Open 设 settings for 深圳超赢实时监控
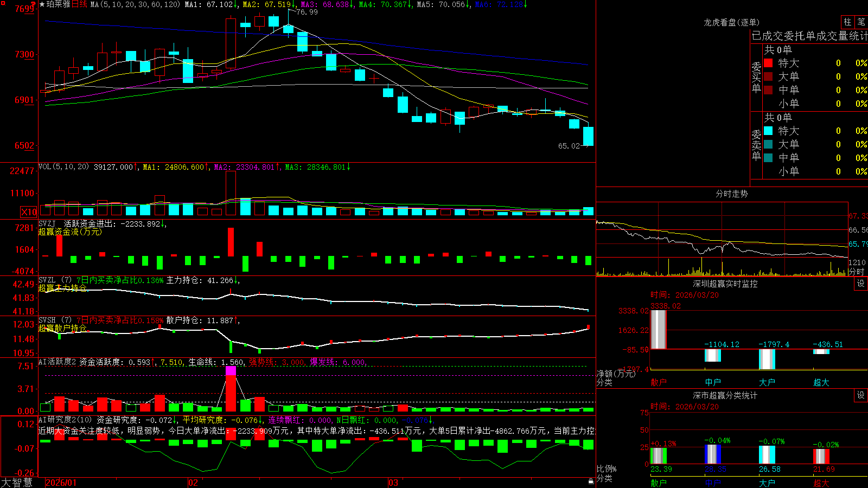 [861, 284]
